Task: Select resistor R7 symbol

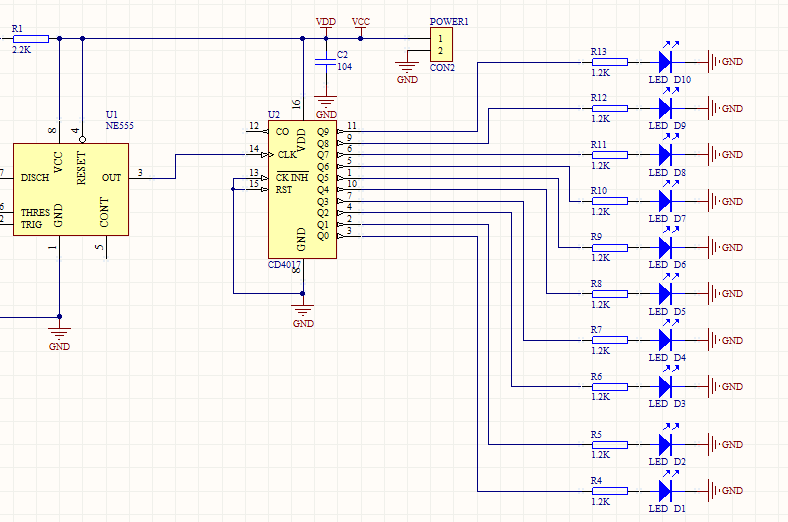Action: coord(610,340)
